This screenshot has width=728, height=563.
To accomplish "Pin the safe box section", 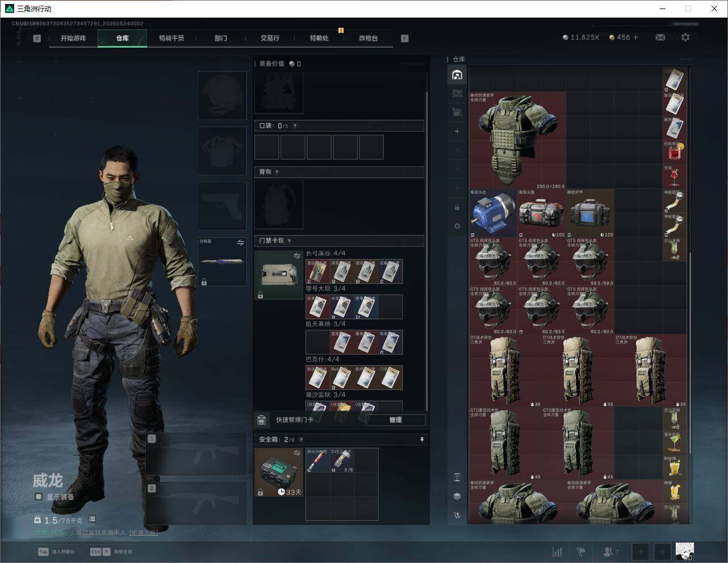I will (421, 439).
